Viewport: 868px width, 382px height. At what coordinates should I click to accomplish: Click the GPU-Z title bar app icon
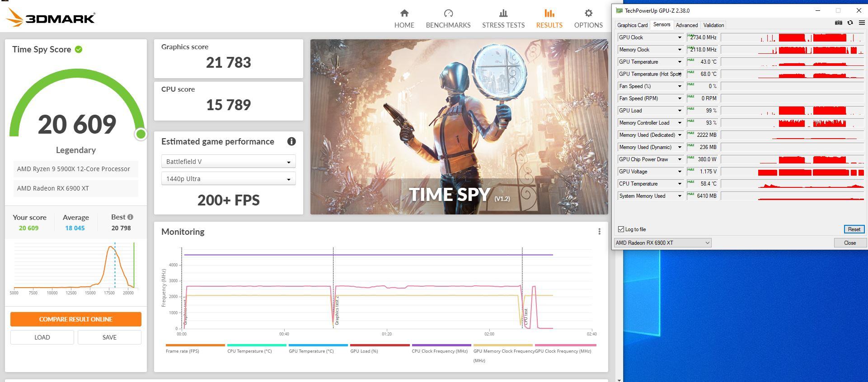point(619,10)
